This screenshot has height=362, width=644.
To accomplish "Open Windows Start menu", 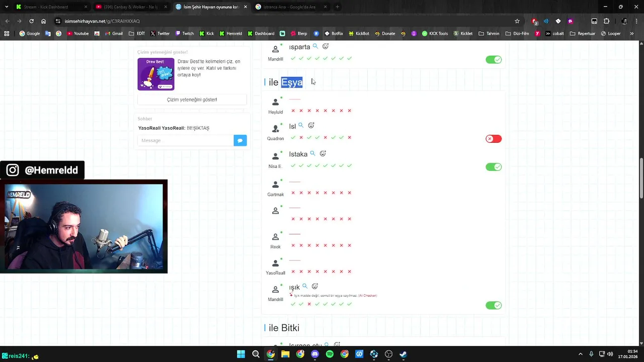I will coord(241,354).
